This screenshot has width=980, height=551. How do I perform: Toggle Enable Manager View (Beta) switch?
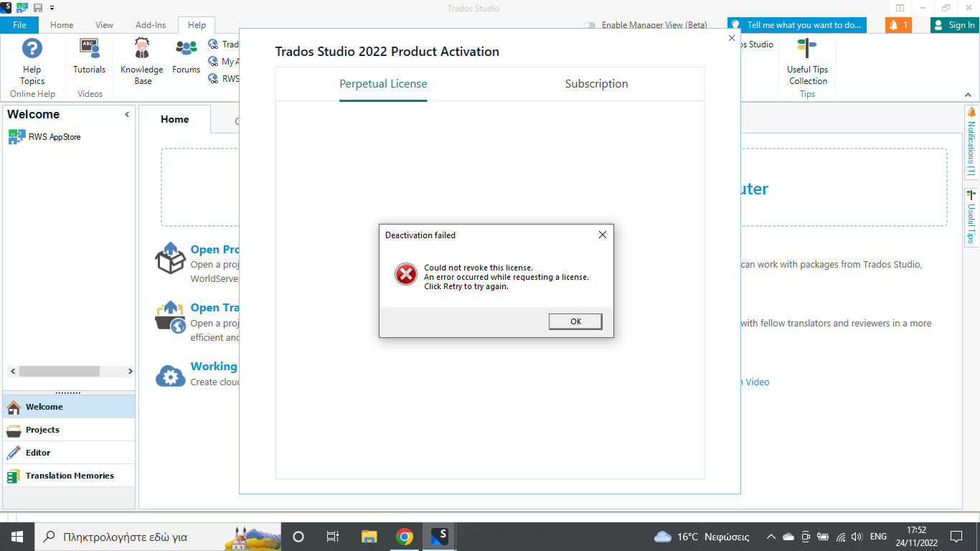point(590,25)
